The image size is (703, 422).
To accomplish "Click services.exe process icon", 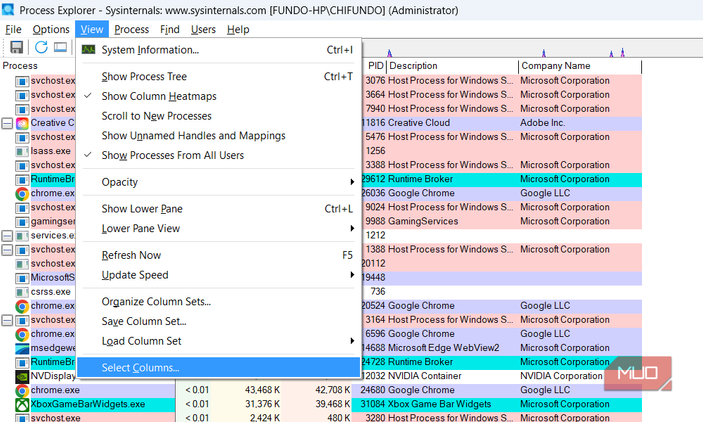I will [x=22, y=236].
